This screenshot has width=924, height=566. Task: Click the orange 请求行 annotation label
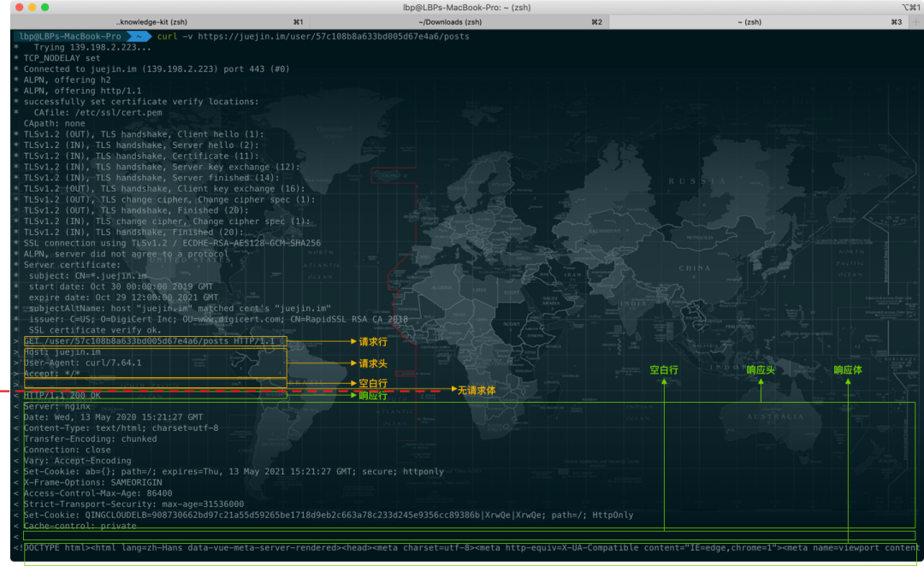point(373,342)
